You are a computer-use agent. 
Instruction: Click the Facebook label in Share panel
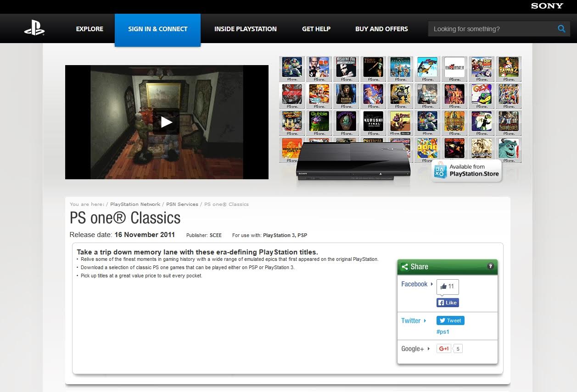pyautogui.click(x=415, y=284)
